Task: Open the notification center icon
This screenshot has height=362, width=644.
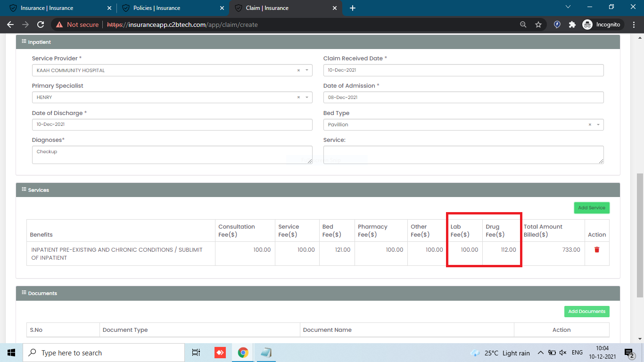Action: [x=629, y=353]
